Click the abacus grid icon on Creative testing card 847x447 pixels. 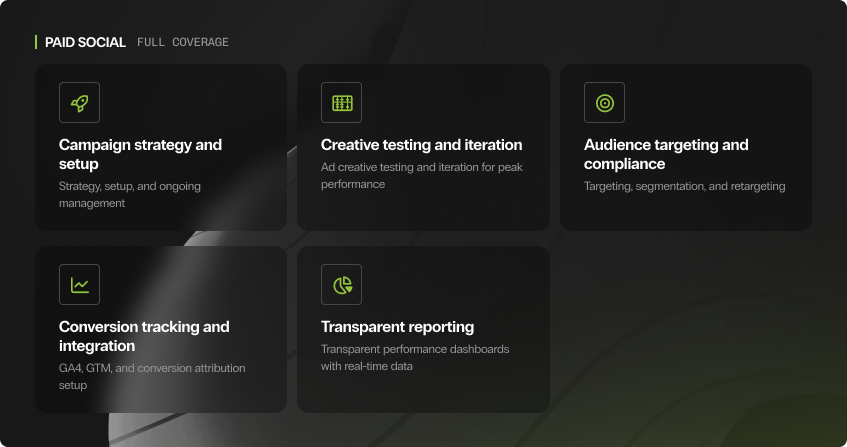(341, 103)
